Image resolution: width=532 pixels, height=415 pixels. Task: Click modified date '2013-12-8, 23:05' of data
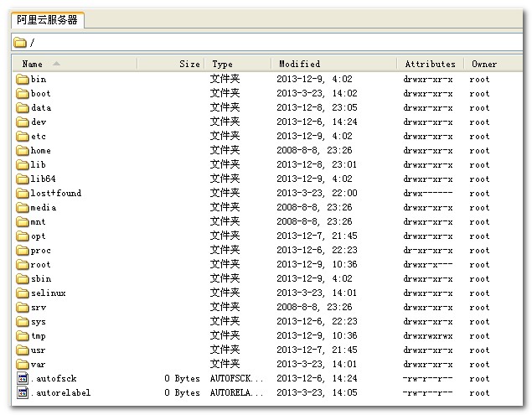(x=317, y=107)
